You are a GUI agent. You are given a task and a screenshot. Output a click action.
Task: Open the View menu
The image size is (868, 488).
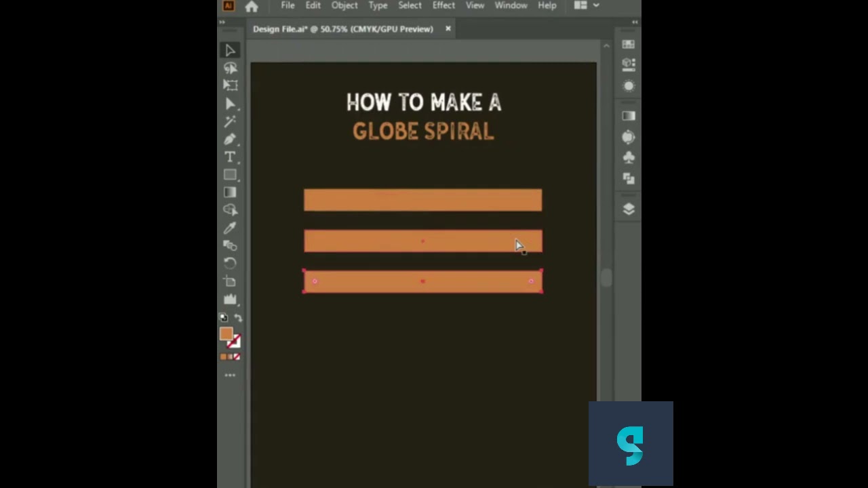coord(475,5)
